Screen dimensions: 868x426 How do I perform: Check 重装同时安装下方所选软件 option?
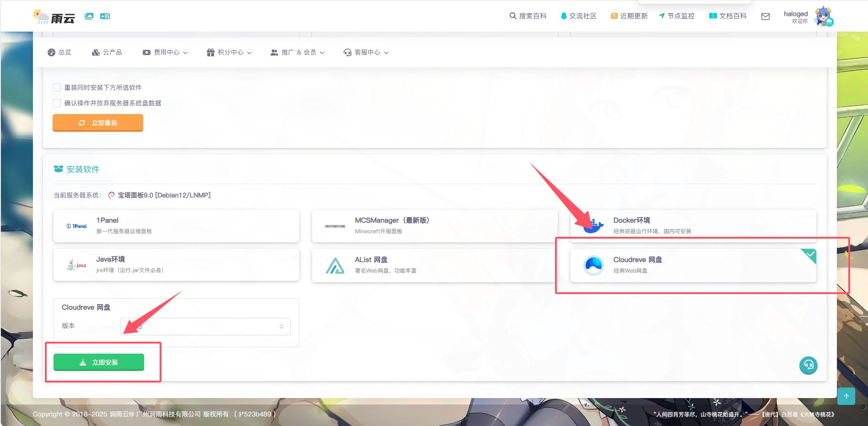[57, 87]
